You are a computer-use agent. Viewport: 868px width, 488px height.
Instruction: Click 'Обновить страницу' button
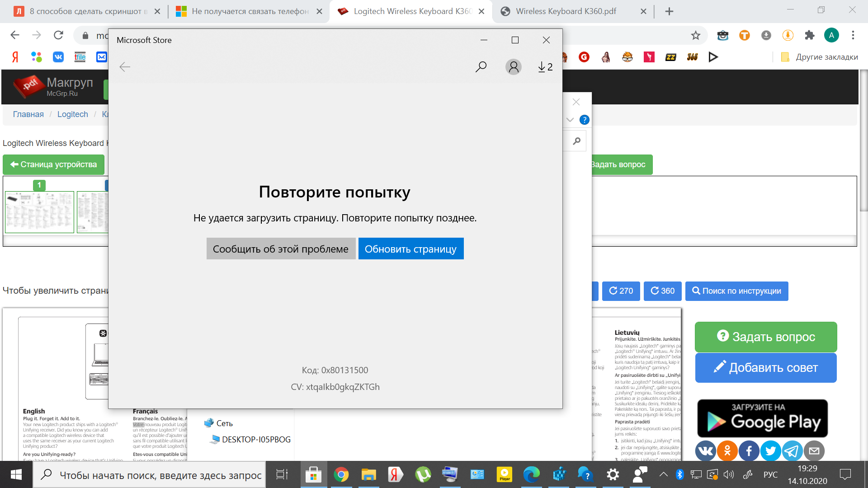coord(411,249)
